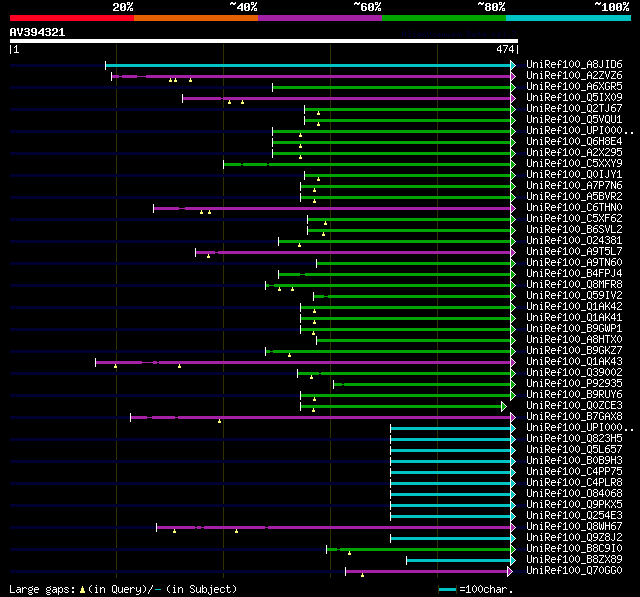Select label UniRef100_Q8WH67
This screenshot has width=640, height=597.
574,527
